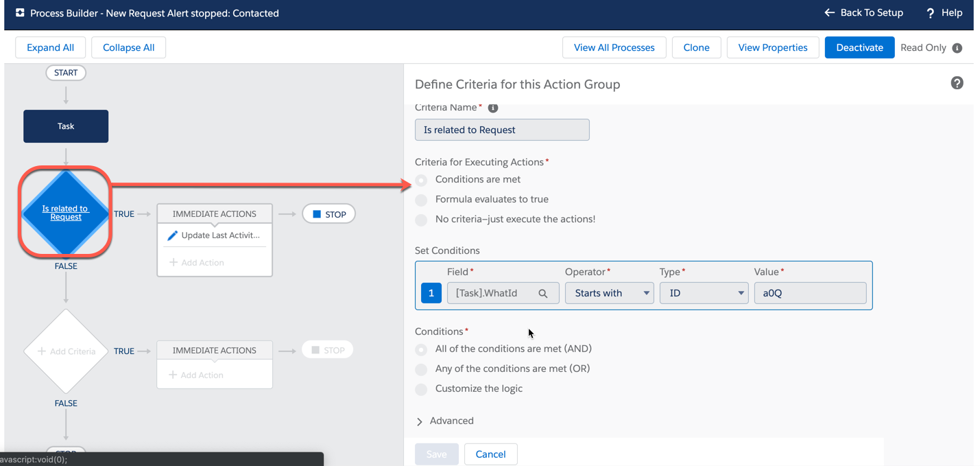
Task: Select Any of the conditions are met (OR)
Action: pos(420,369)
